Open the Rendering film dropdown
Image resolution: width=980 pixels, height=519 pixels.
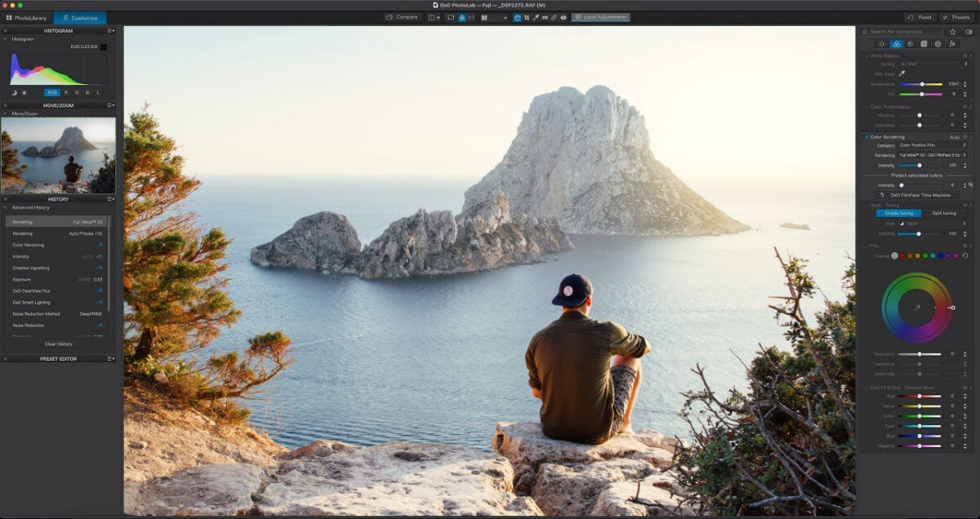(933, 155)
